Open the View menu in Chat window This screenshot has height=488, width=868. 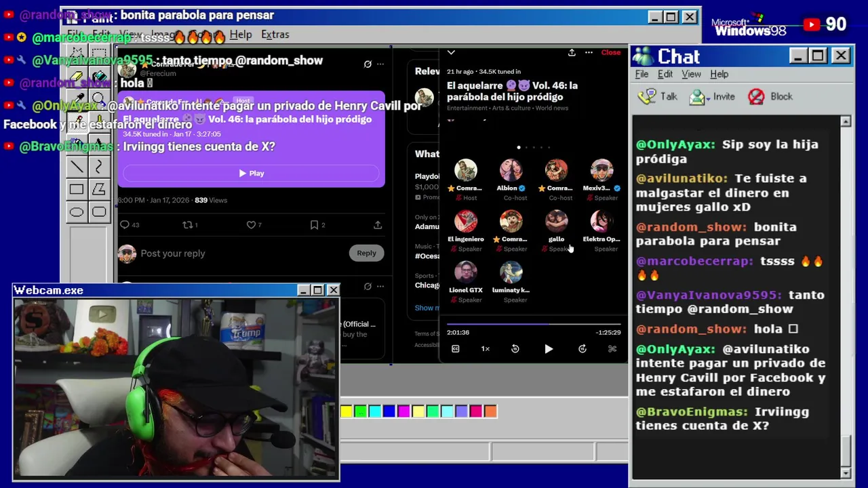tap(691, 74)
